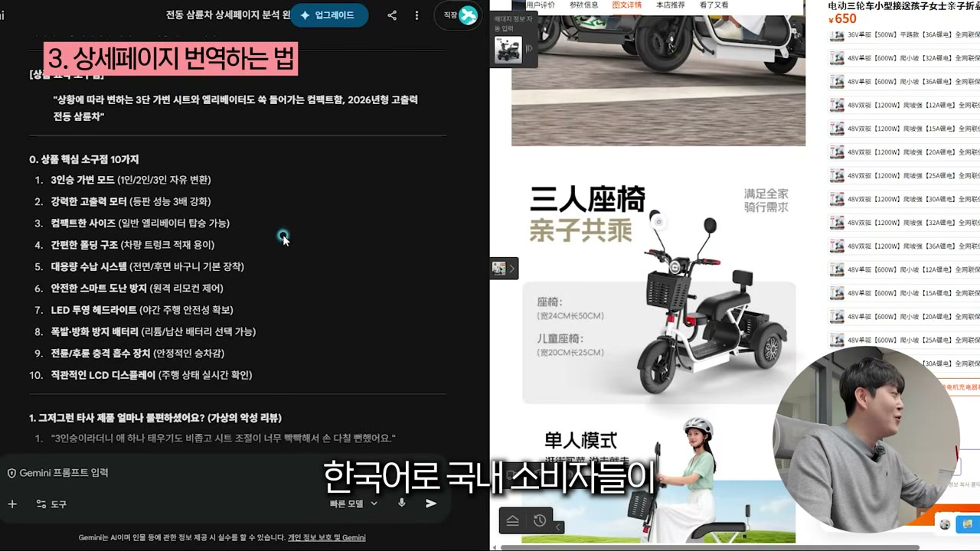This screenshot has width=980, height=551.
Task: Select option 48V单驱【600W】爬小坡【36A锂电】
Action: [904, 81]
